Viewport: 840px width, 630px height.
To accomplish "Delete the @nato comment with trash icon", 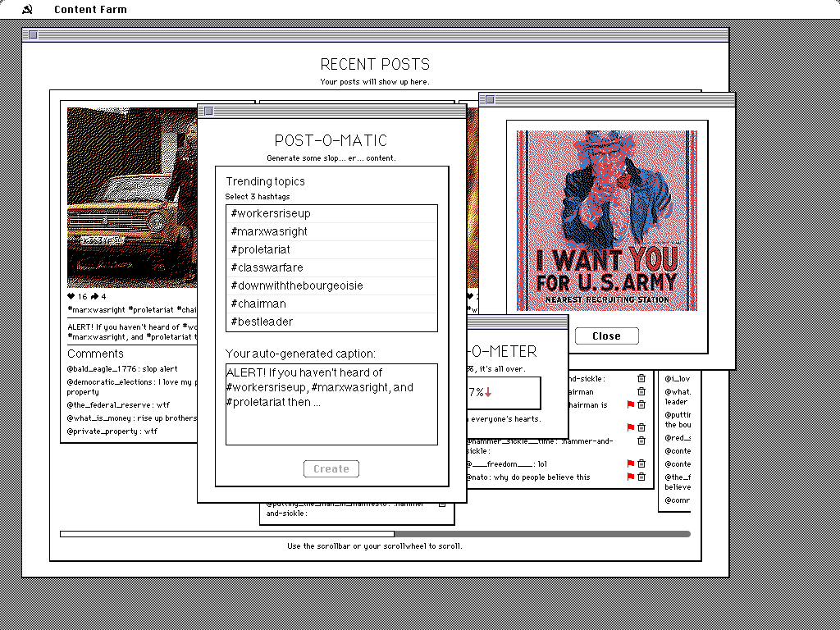I will click(x=641, y=477).
